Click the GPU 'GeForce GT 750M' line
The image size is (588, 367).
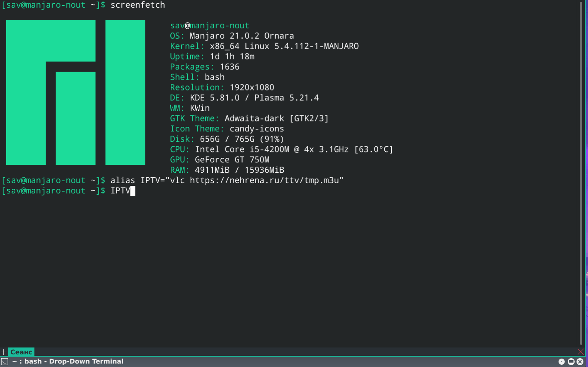click(x=220, y=160)
